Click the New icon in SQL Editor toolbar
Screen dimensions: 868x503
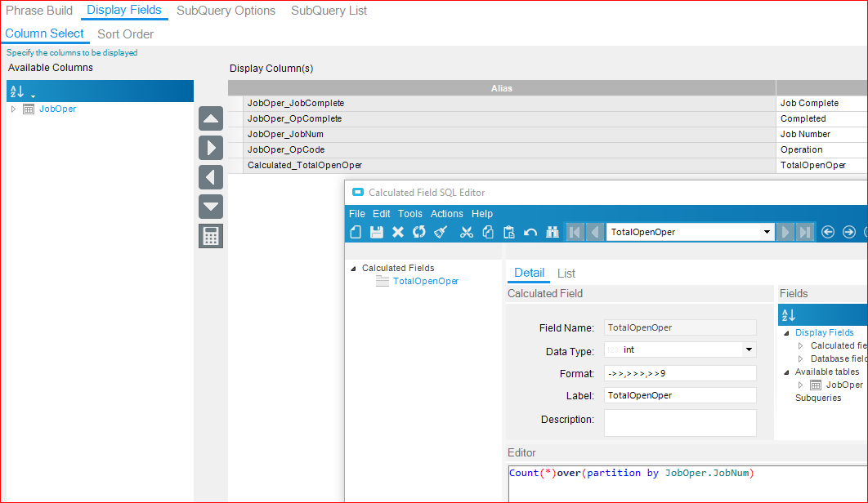click(x=356, y=232)
